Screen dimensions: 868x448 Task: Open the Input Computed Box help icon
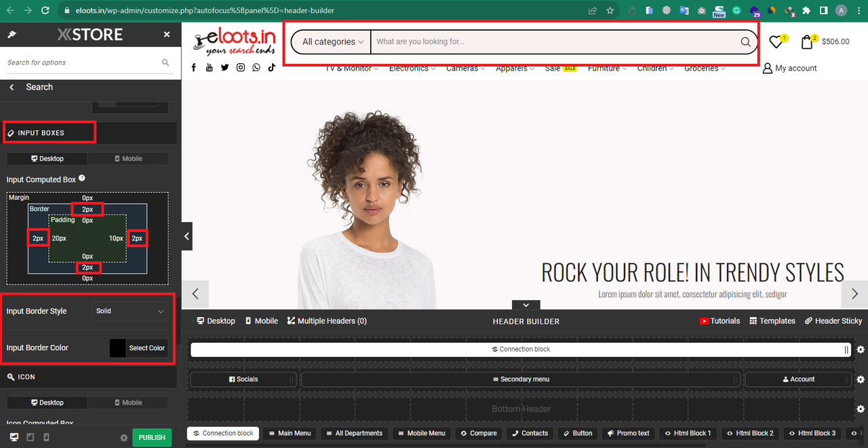[82, 179]
